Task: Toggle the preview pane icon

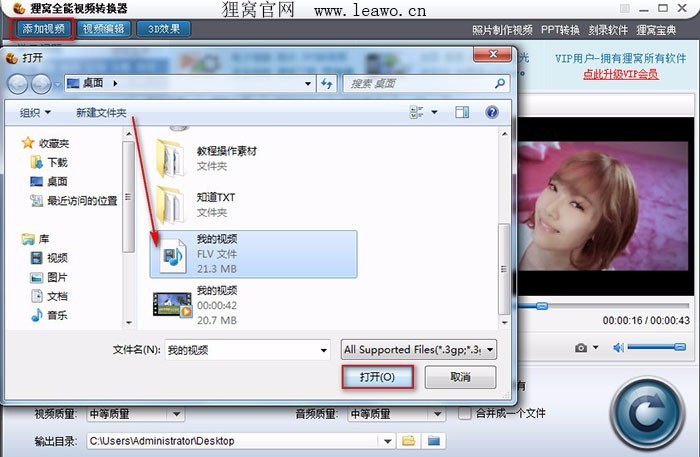Action: [x=462, y=112]
